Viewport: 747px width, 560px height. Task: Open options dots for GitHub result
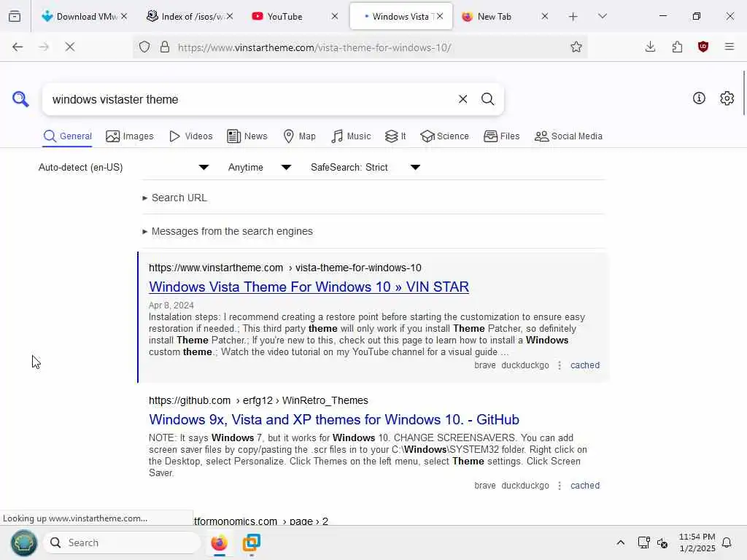point(560,486)
